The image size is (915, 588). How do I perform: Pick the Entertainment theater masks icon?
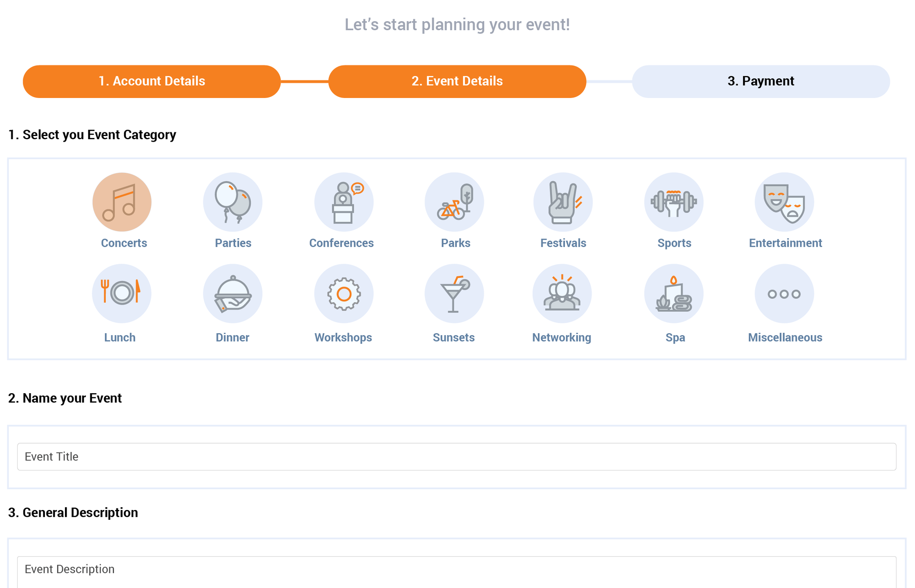(x=784, y=202)
